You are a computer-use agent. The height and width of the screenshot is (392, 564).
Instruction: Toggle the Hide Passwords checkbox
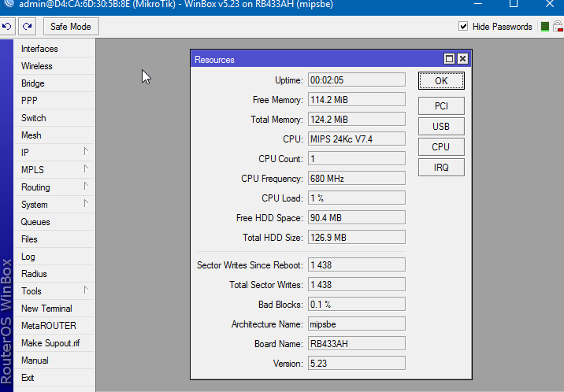(463, 26)
